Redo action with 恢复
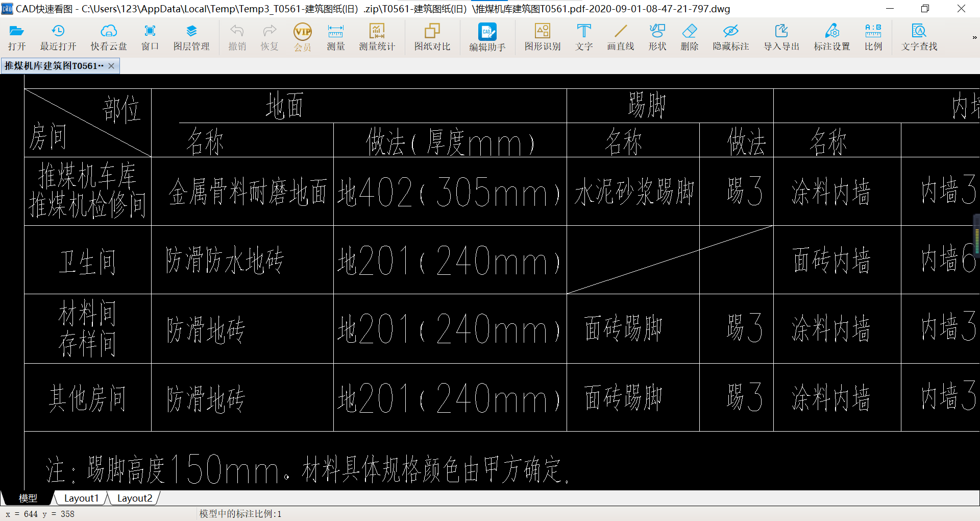The image size is (980, 521). coord(269,38)
